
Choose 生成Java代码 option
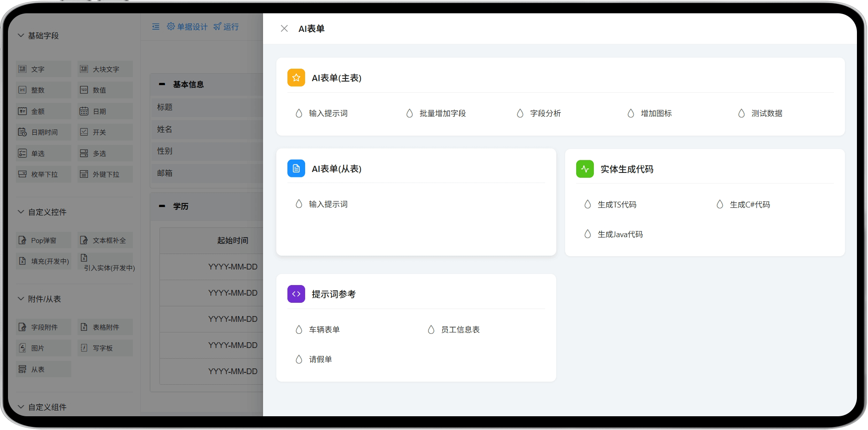620,234
